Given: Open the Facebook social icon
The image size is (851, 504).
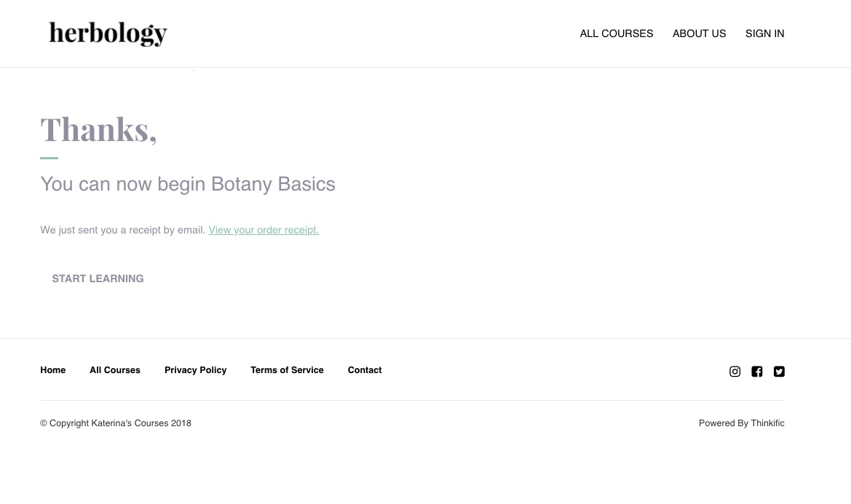Looking at the screenshot, I should [x=757, y=371].
